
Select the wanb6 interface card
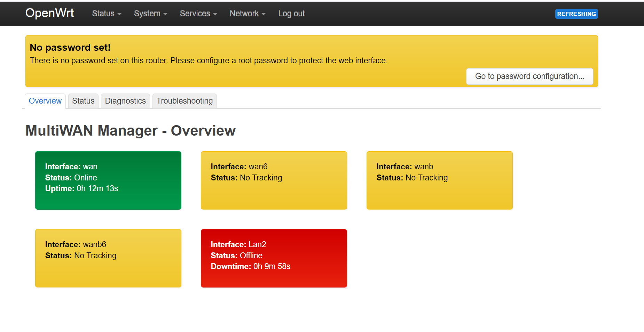pos(108,258)
